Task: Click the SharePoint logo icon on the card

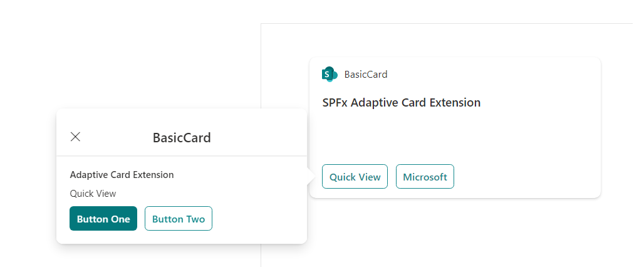Action: (x=329, y=74)
